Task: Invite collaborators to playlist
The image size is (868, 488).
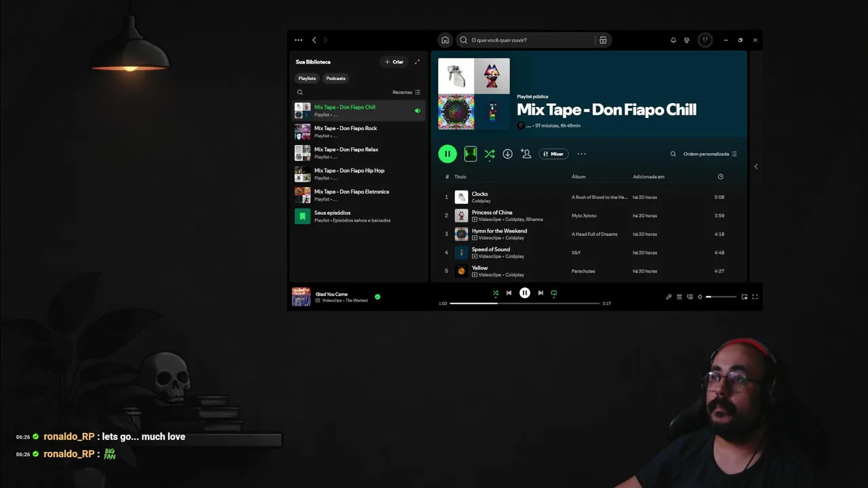Action: [526, 154]
